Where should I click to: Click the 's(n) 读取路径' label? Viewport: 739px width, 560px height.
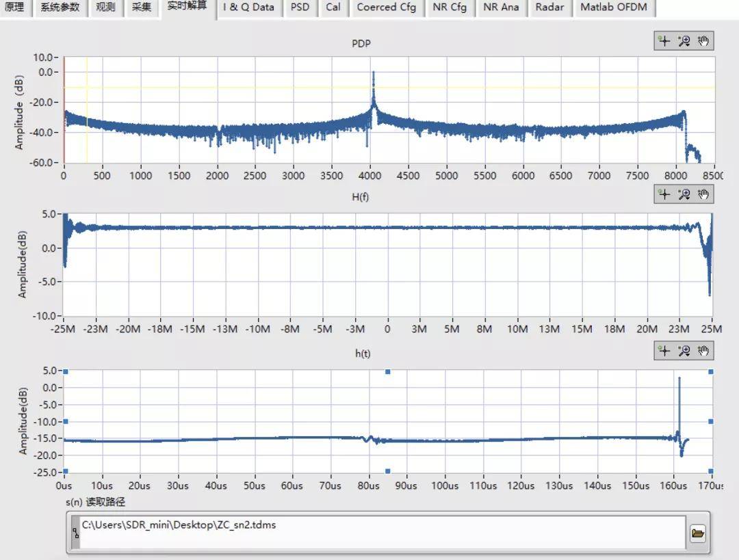click(96, 502)
